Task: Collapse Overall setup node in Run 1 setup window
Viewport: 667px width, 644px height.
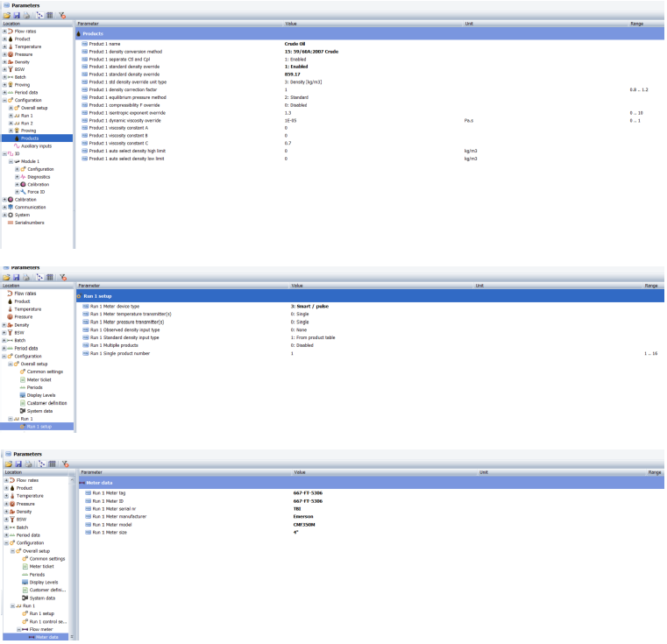Action: pyautogui.click(x=11, y=364)
